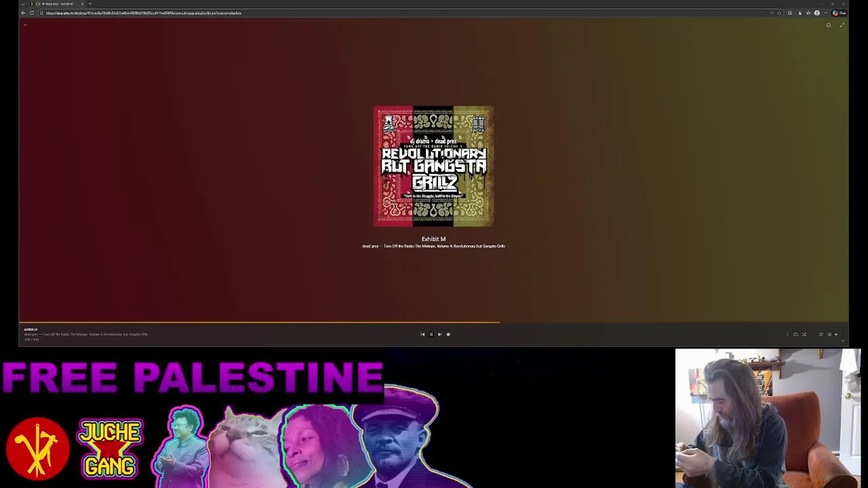Pause the currently playing track
The image size is (868, 488).
(431, 334)
